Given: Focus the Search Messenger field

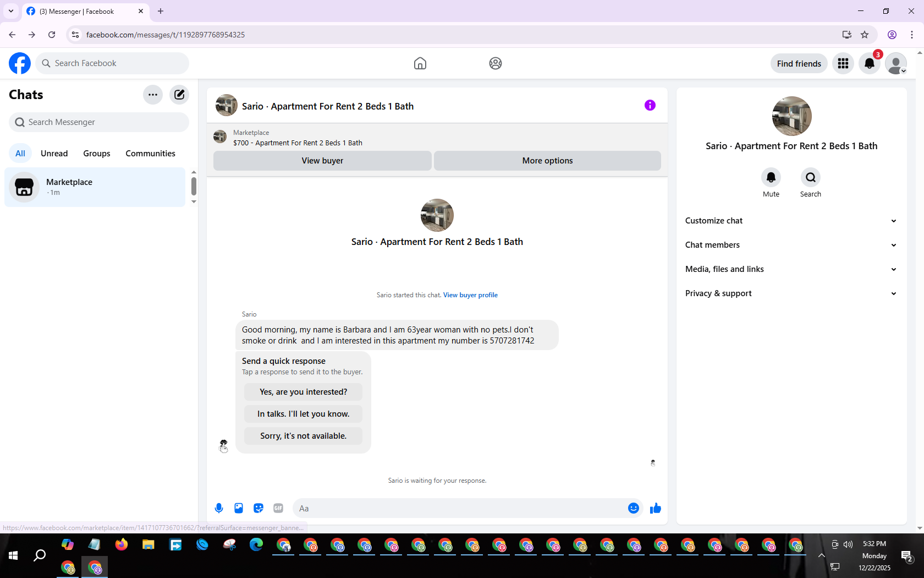Looking at the screenshot, I should tap(99, 122).
